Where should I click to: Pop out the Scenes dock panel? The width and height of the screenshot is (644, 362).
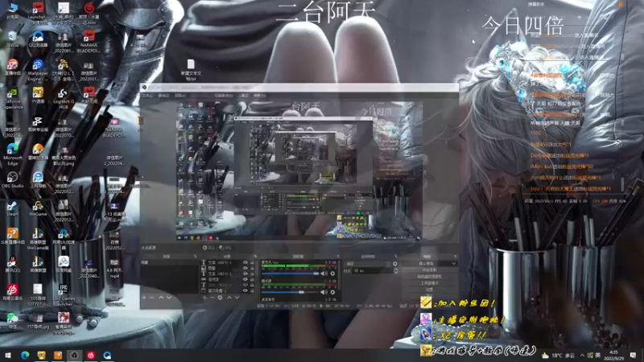pyautogui.click(x=195, y=257)
